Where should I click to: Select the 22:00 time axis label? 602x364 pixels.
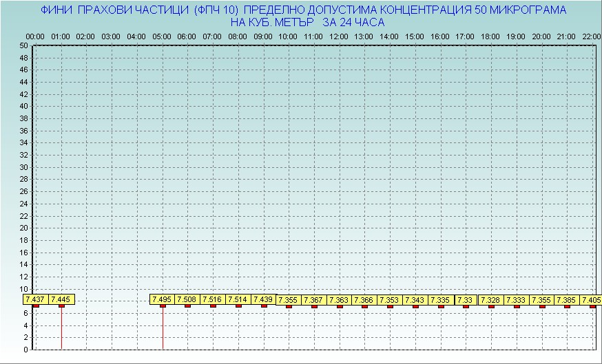coord(591,36)
